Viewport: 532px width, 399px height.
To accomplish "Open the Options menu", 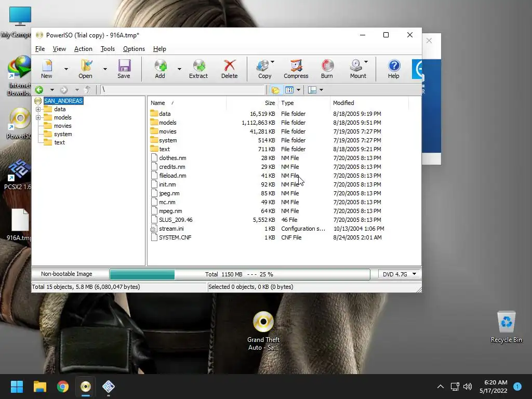I will click(x=134, y=49).
